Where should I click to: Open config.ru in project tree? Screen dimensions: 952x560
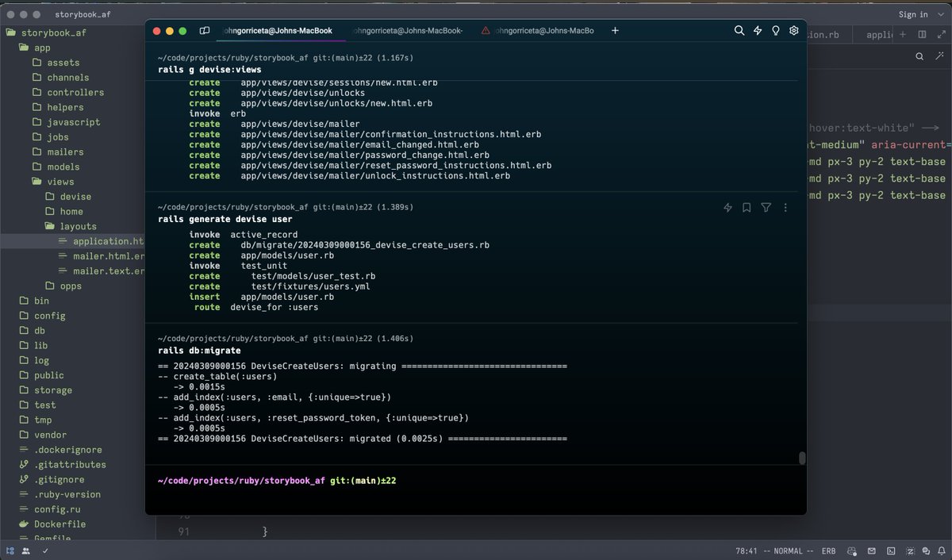click(x=49, y=509)
